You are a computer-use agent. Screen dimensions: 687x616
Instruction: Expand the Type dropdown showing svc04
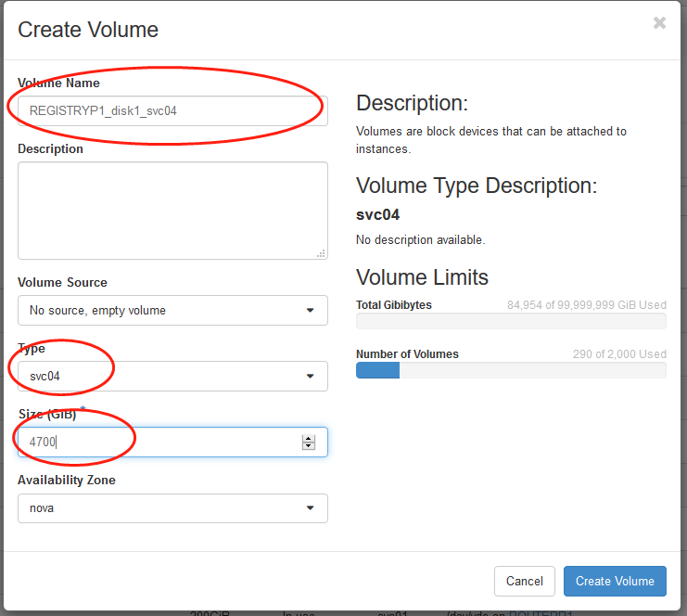(x=172, y=377)
